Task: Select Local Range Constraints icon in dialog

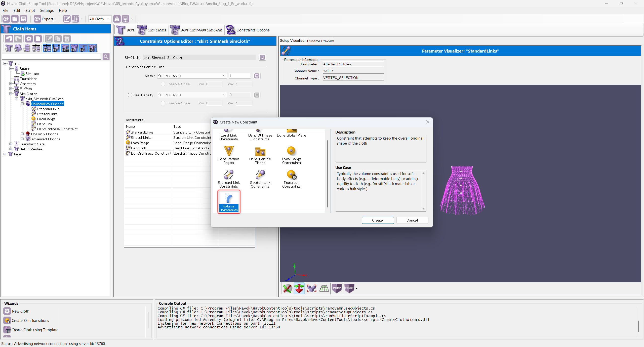Action: (291, 155)
